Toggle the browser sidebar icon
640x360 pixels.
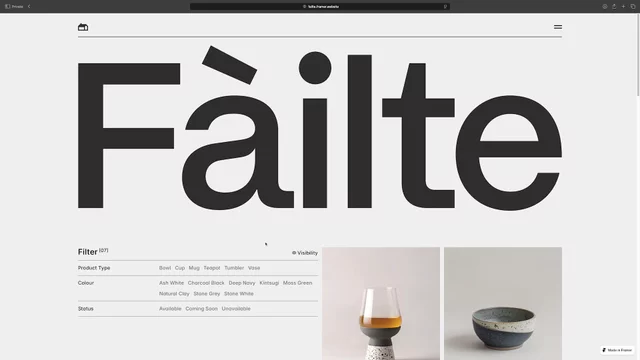click(x=7, y=7)
